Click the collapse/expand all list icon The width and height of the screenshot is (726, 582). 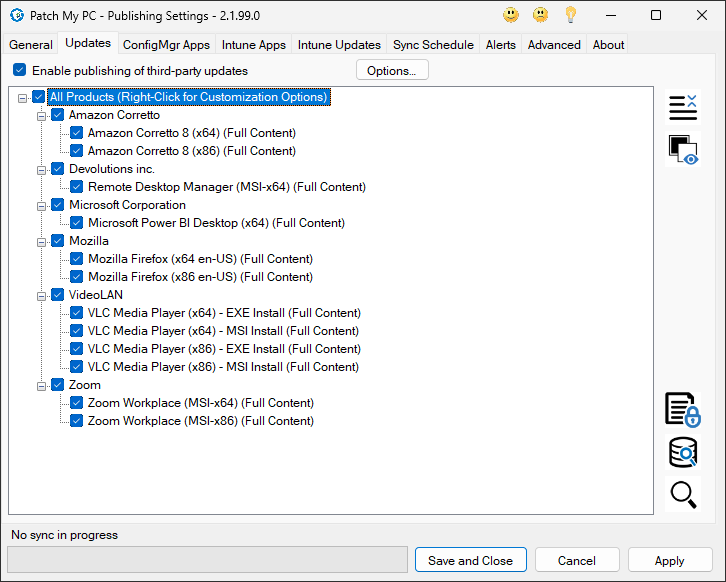coord(683,107)
